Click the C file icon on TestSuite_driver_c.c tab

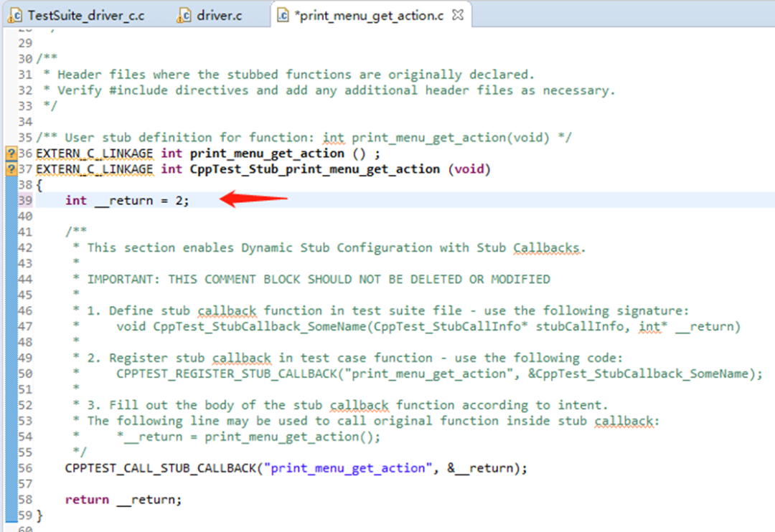click(15, 15)
